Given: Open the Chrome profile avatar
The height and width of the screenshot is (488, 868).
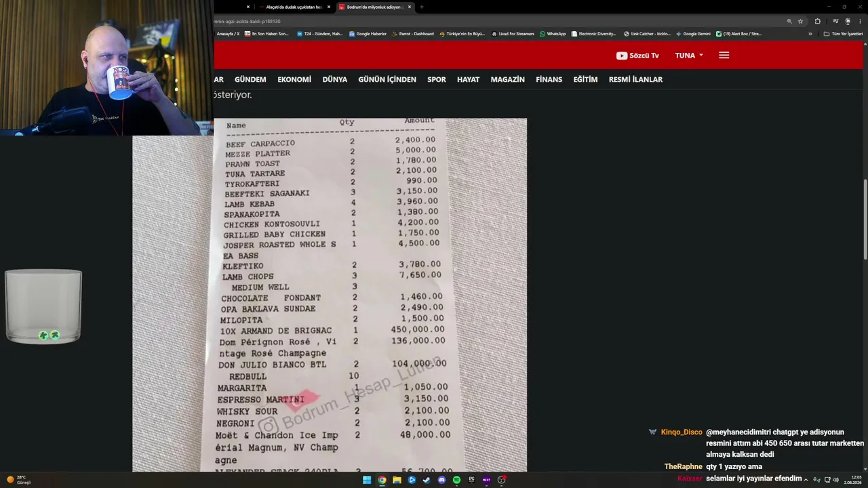Looking at the screenshot, I should click(848, 21).
